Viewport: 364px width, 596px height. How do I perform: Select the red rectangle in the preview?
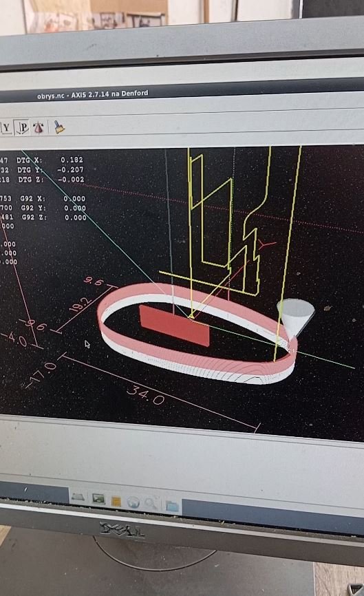[x=174, y=326]
